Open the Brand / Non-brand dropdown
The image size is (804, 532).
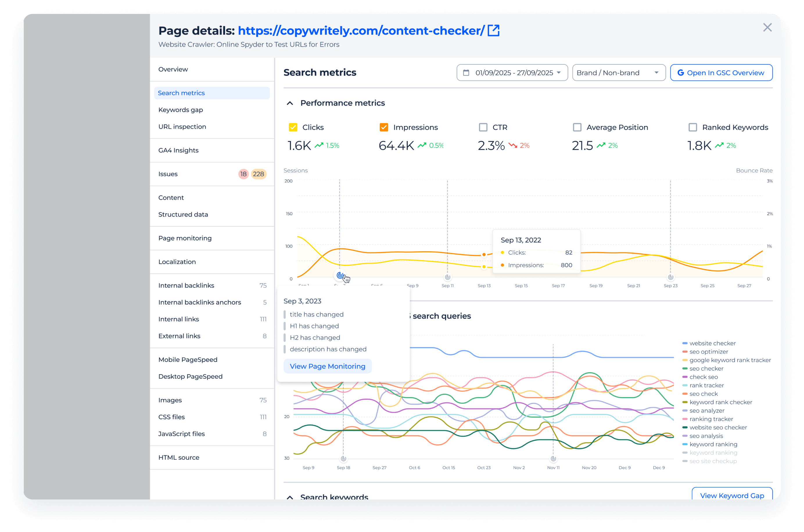click(x=618, y=73)
